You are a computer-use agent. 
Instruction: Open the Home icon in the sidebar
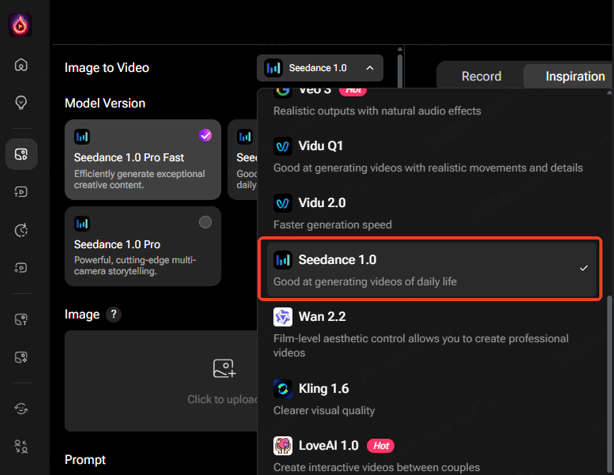click(21, 65)
